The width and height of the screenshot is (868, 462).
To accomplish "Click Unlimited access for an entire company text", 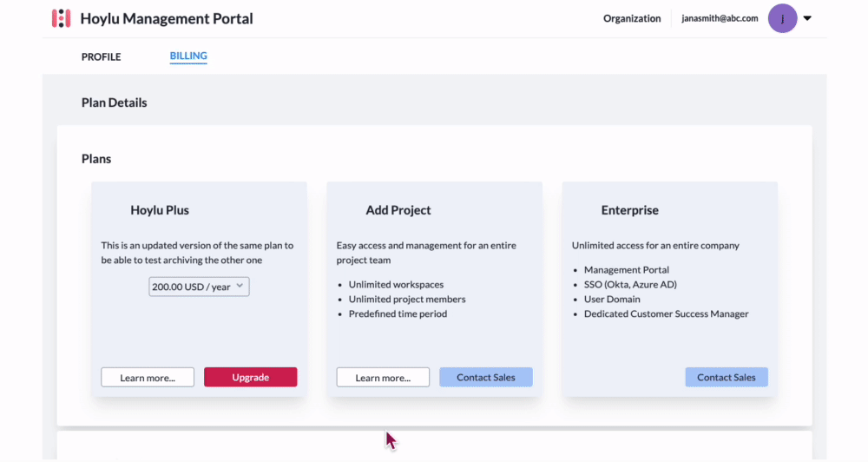I will pyautogui.click(x=655, y=246).
